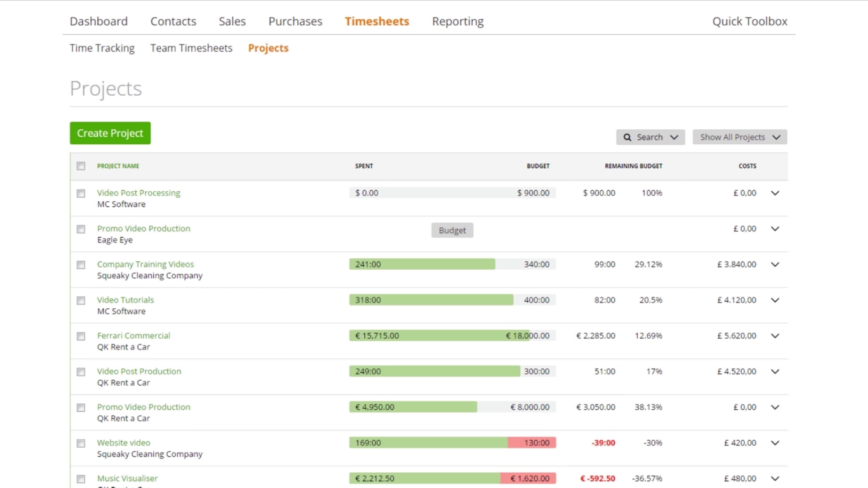
Task: Expand the Video Post Production row chevron
Action: click(775, 371)
